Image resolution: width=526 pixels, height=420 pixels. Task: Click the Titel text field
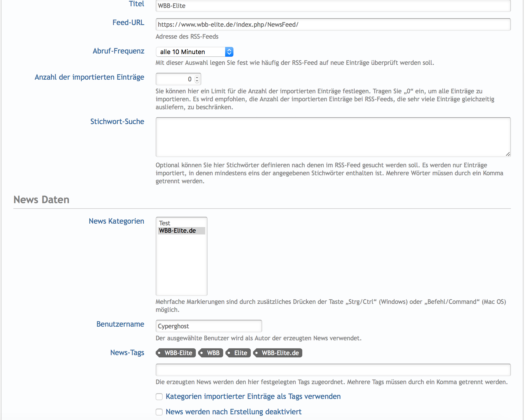tap(333, 6)
